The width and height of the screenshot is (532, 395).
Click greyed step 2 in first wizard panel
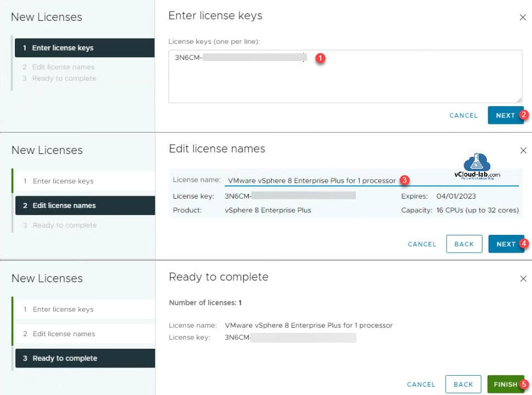[x=59, y=67]
